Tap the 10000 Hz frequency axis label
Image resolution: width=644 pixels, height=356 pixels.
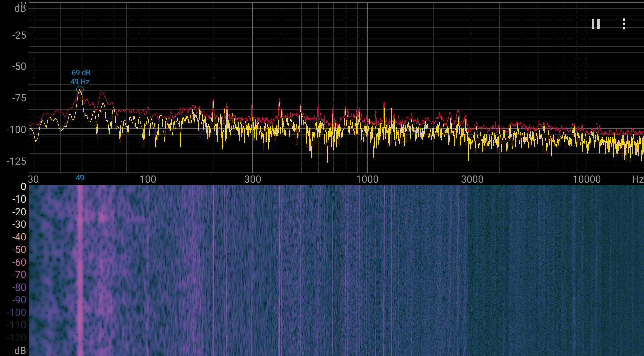click(587, 179)
